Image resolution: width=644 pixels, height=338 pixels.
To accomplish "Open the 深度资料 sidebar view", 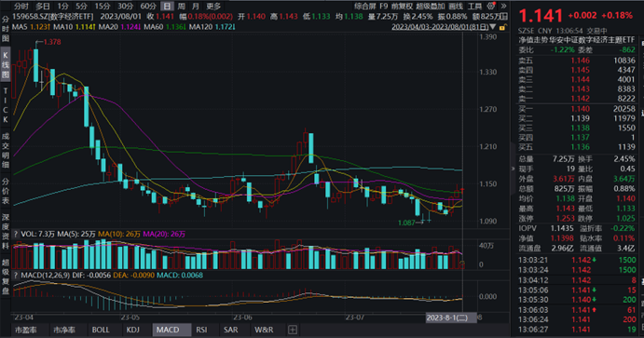I will click(6, 231).
